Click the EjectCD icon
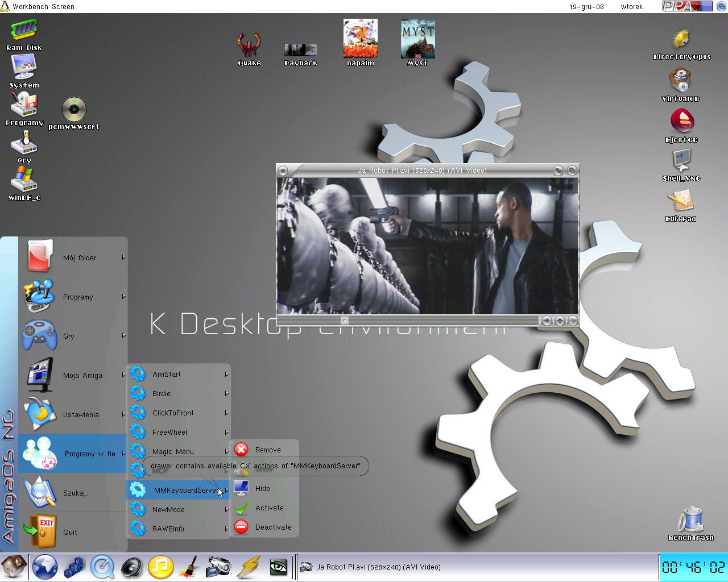Viewport: 728px width, 582px height. tap(681, 126)
